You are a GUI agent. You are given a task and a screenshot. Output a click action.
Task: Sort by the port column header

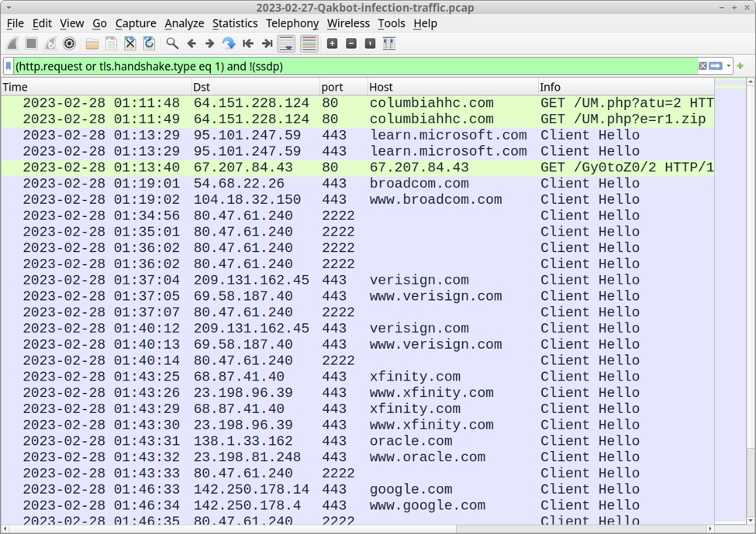coord(343,87)
